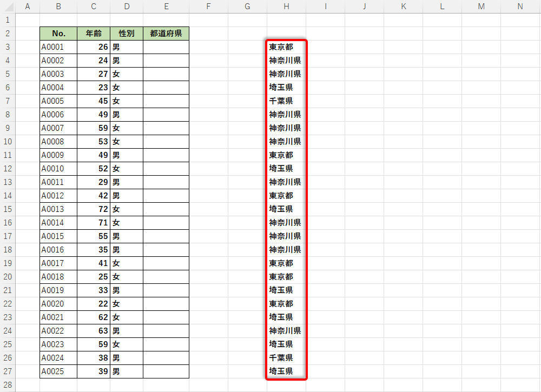The height and width of the screenshot is (392, 541).
Task: Click cell H3 containing 東京都
Action: 286,47
